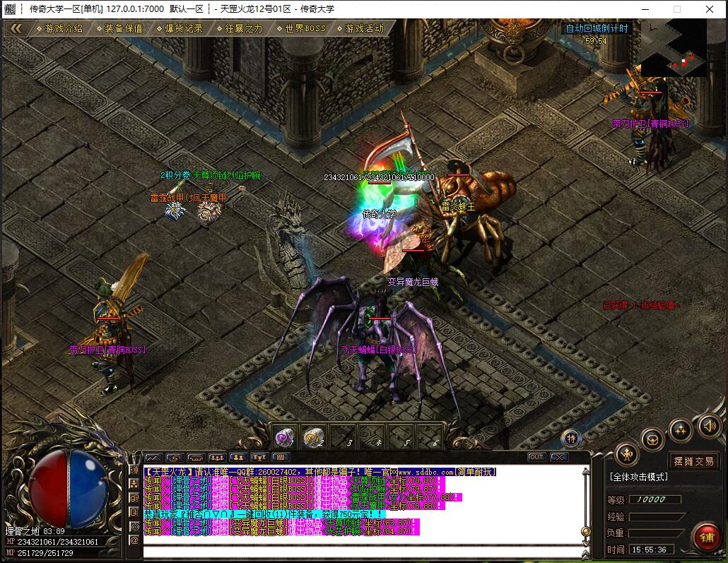Click the 摆摊交易 stall trade button
This screenshot has width=728, height=563.
point(693,461)
